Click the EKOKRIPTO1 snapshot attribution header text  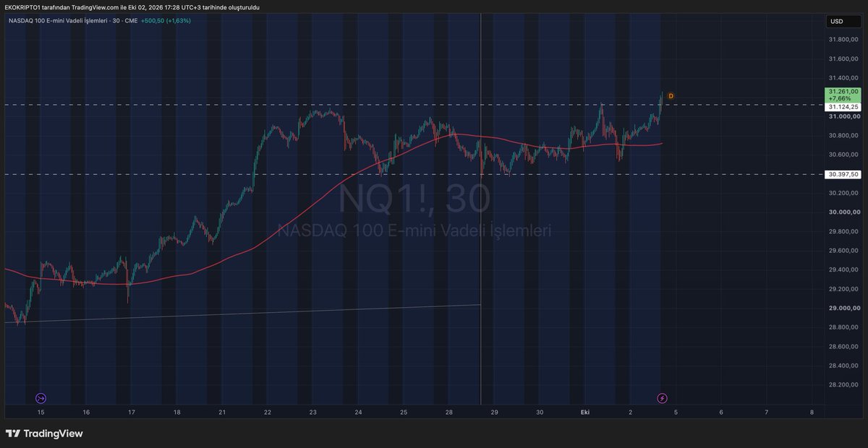[x=132, y=7]
